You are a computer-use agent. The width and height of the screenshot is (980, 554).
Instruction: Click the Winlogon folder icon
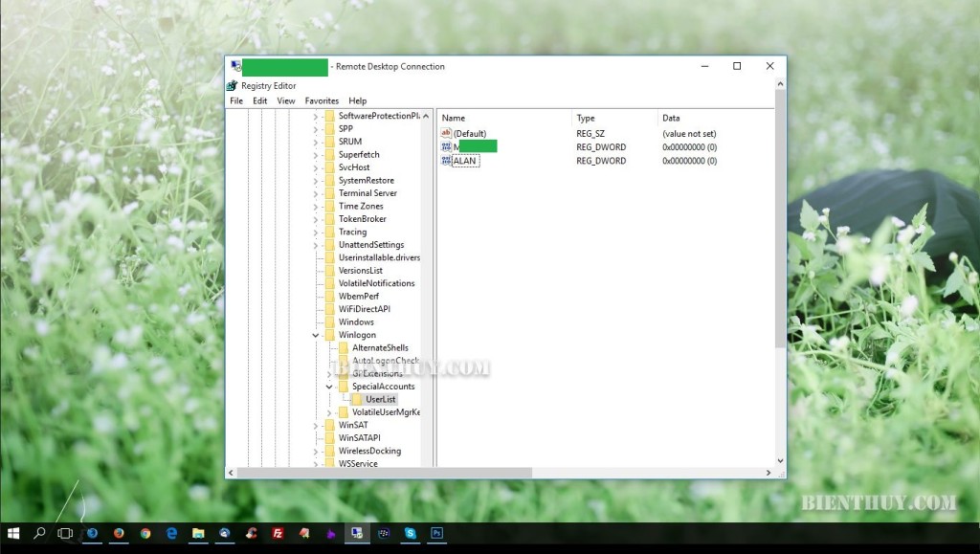329,335
